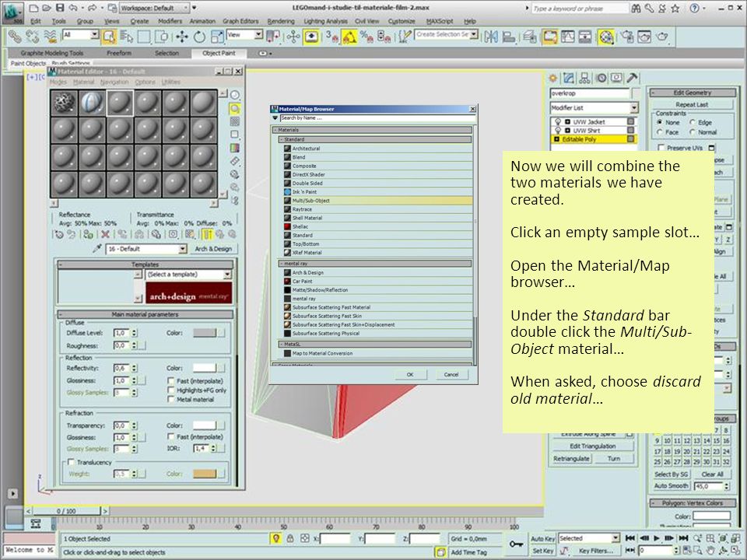Click the Help question mark icon
747x560 pixels.
pyautogui.click(x=695, y=8)
